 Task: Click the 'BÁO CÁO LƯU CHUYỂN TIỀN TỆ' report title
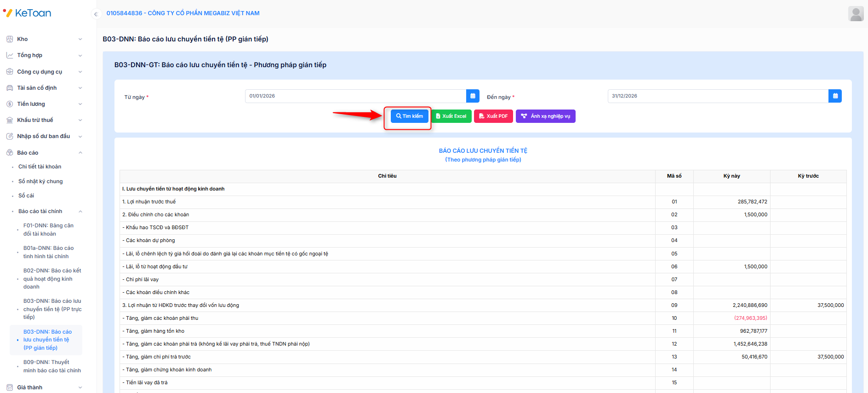tap(483, 151)
